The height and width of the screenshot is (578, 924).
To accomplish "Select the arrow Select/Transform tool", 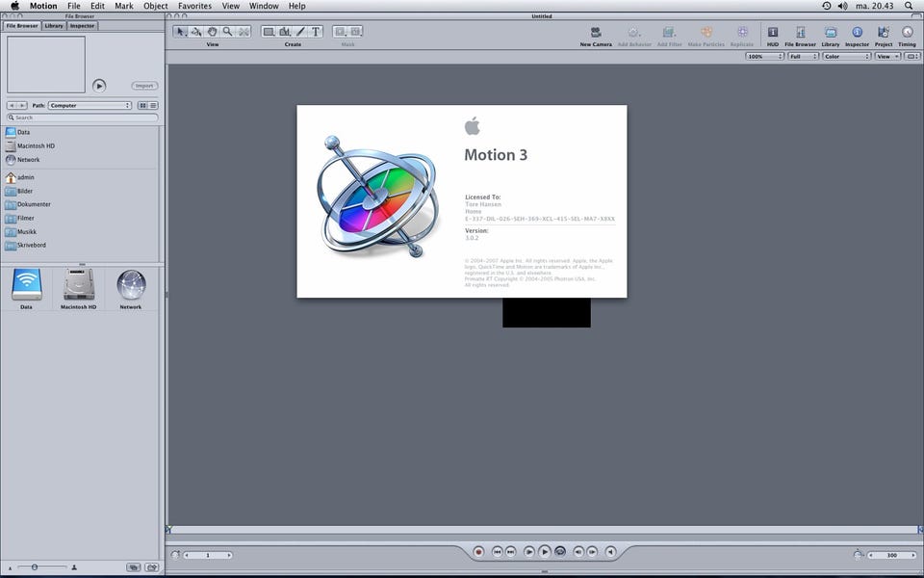I will [x=181, y=32].
